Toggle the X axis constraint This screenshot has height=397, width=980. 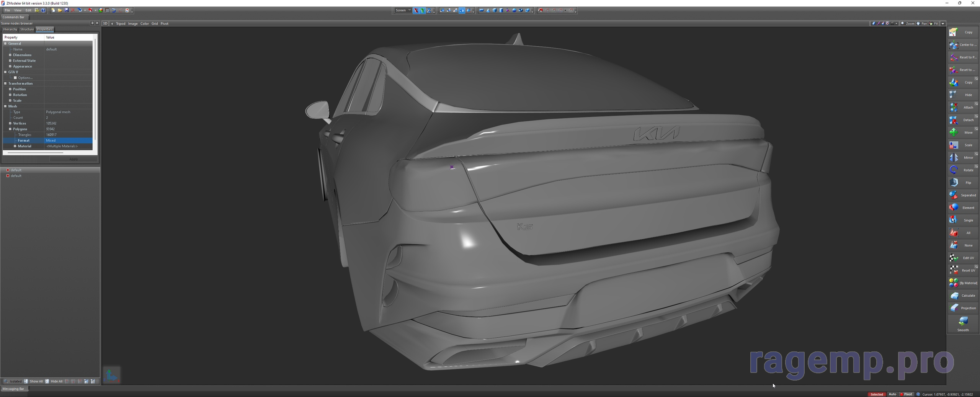click(416, 10)
